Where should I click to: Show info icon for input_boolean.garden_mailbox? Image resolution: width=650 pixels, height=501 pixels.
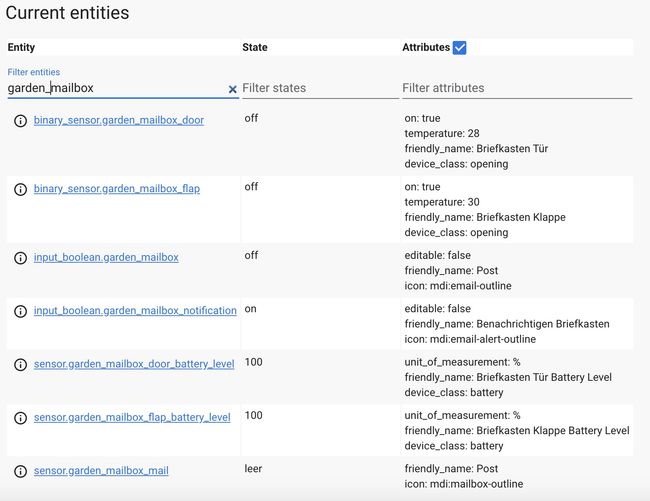coord(20,258)
